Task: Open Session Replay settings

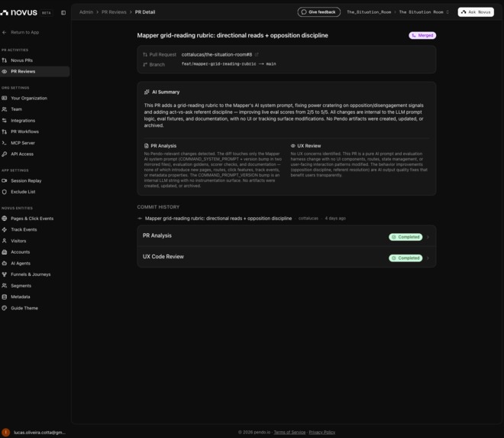Action: [26, 180]
